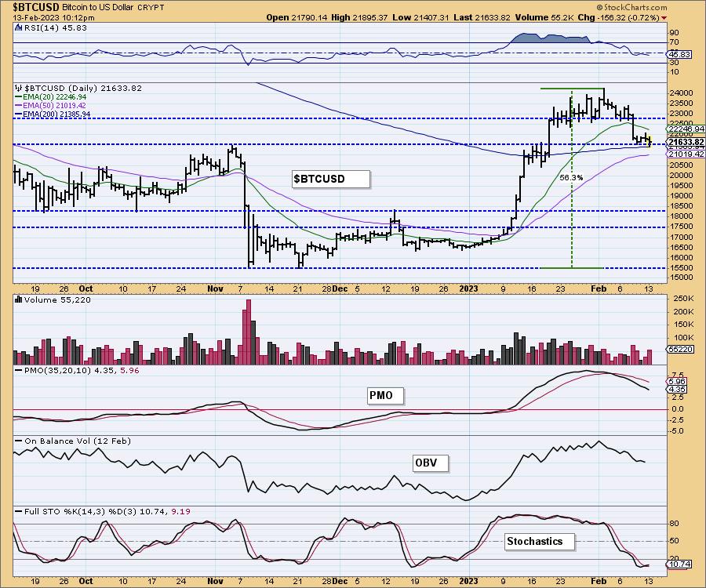Click the yellow highlighted latest price bar

(649, 142)
